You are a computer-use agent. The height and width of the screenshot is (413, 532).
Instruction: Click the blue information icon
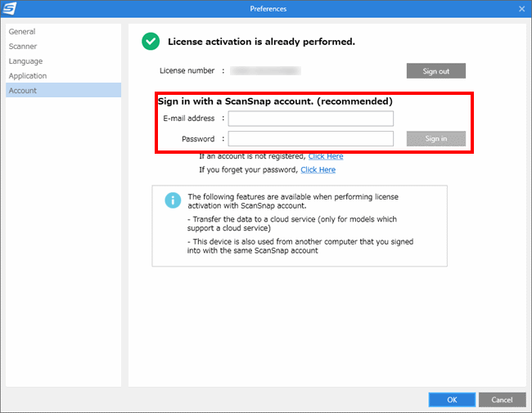[x=173, y=200]
